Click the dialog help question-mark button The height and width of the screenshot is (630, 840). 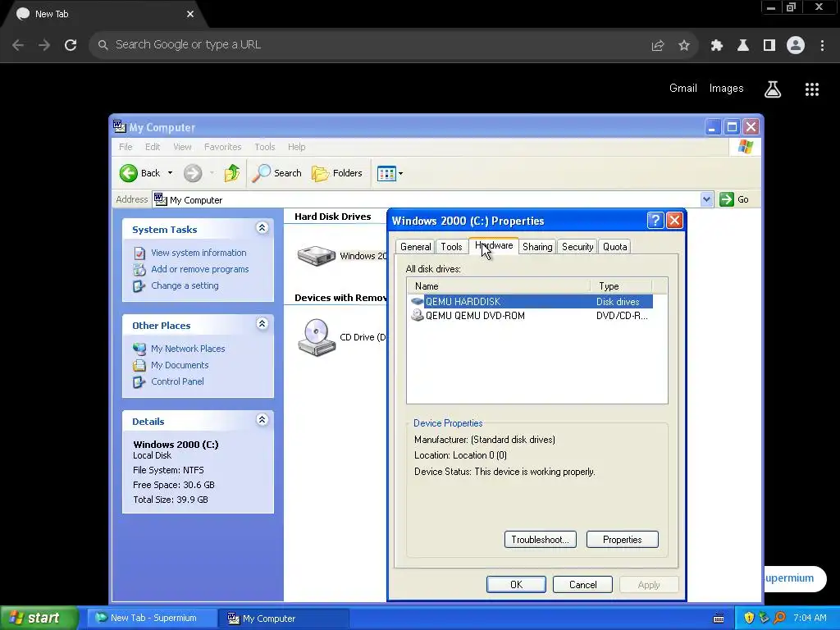[x=655, y=220]
